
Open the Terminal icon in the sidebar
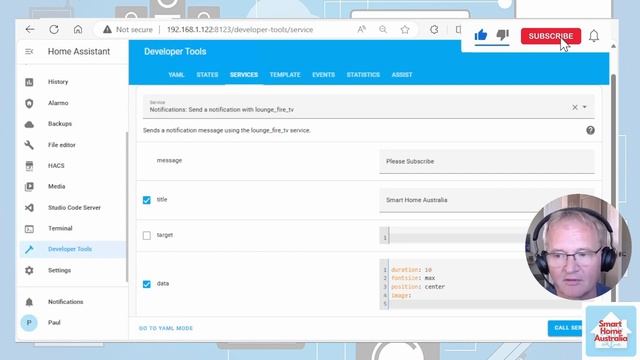[29, 229]
